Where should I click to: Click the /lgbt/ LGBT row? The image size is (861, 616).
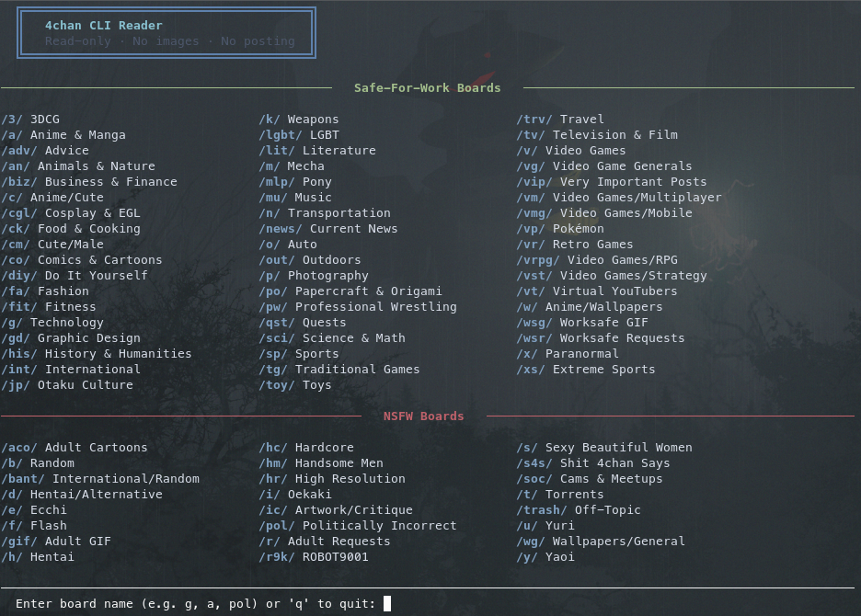(x=299, y=134)
